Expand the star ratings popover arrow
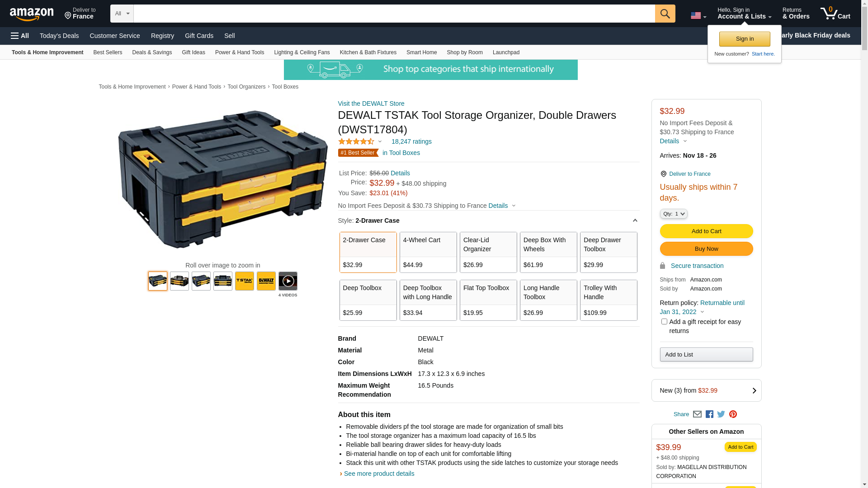Image resolution: width=868 pixels, height=488 pixels. click(380, 142)
